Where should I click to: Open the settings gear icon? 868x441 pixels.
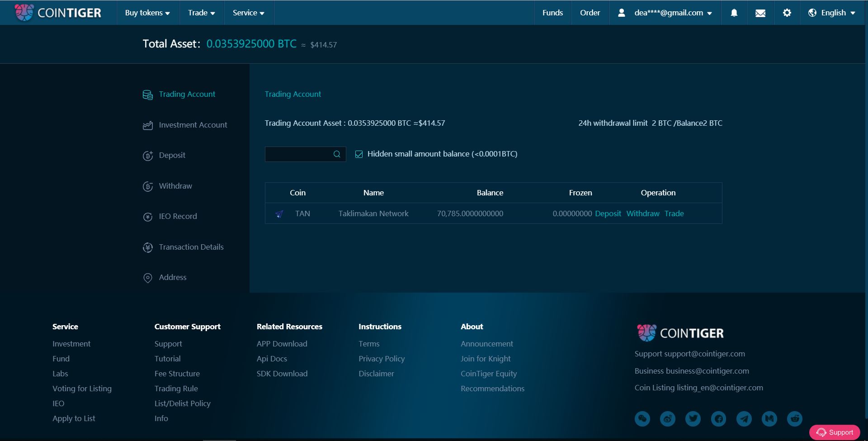[787, 13]
